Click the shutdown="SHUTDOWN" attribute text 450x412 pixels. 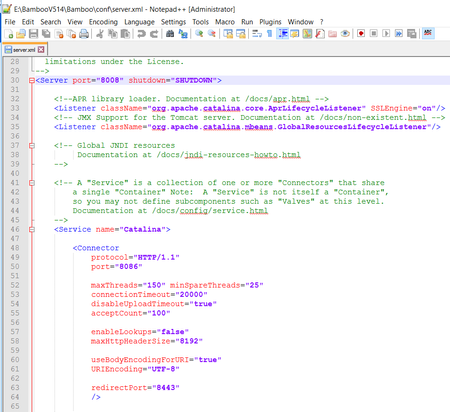(173, 80)
